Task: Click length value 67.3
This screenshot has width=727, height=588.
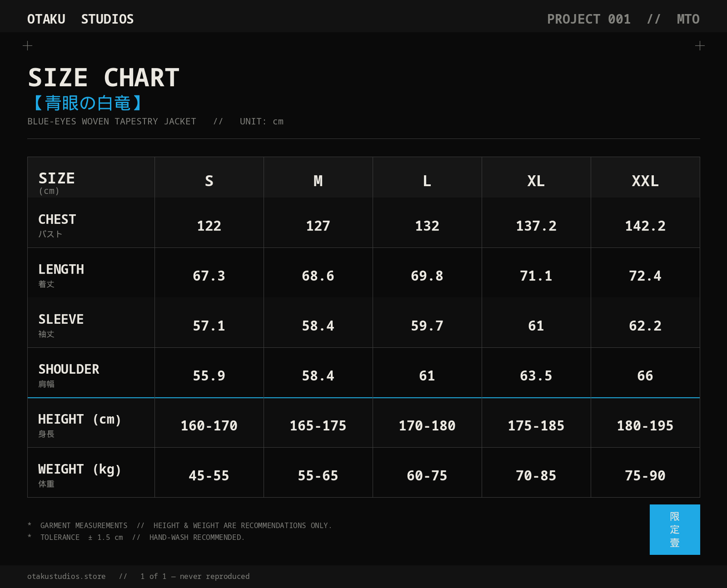Action: tap(209, 276)
